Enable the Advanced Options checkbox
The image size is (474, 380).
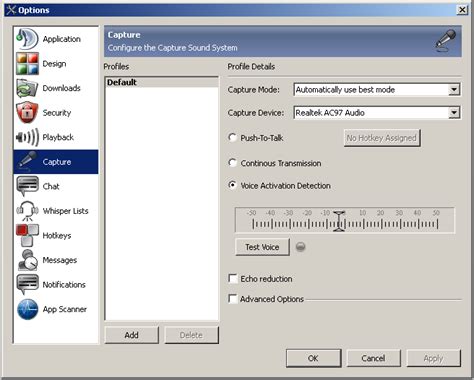coord(233,299)
